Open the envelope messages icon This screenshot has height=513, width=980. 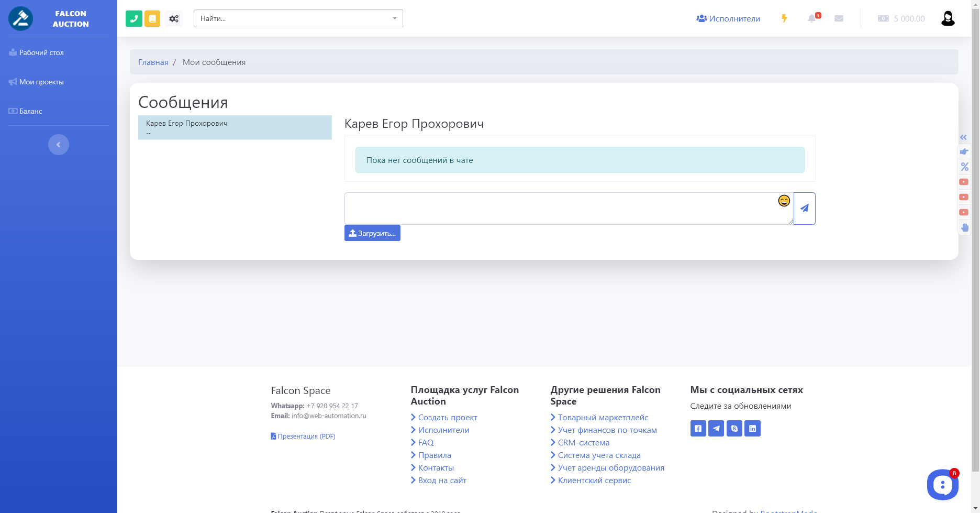point(839,18)
